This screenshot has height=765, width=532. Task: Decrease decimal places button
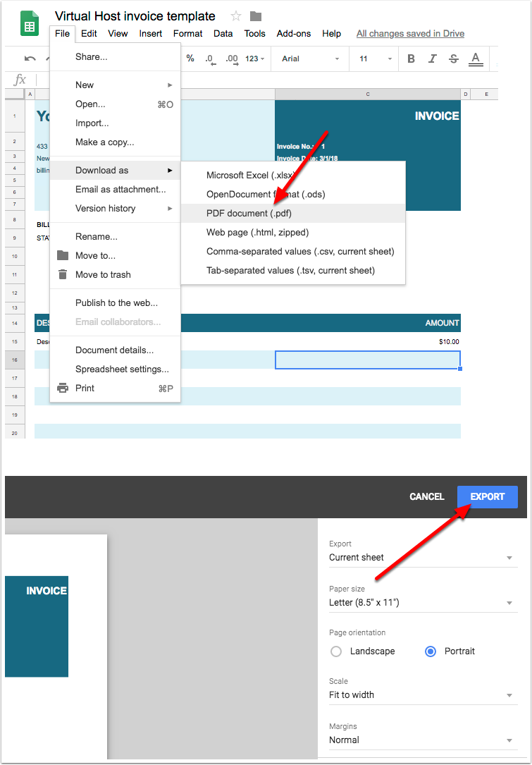click(x=210, y=59)
